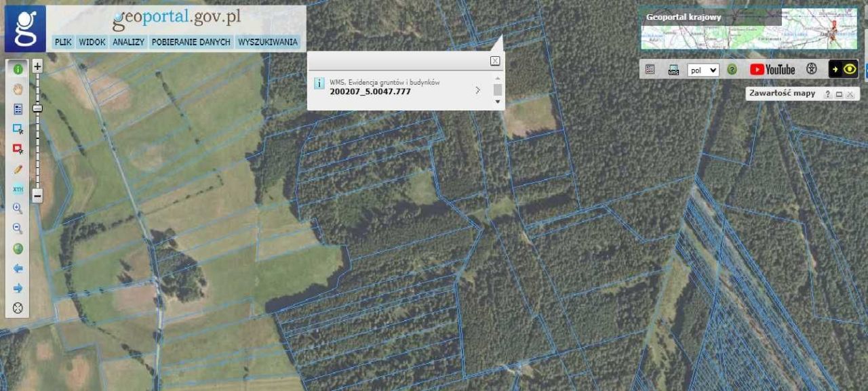The width and height of the screenshot is (868, 391).
Task: Click the info icon in popup
Action: pyautogui.click(x=319, y=83)
